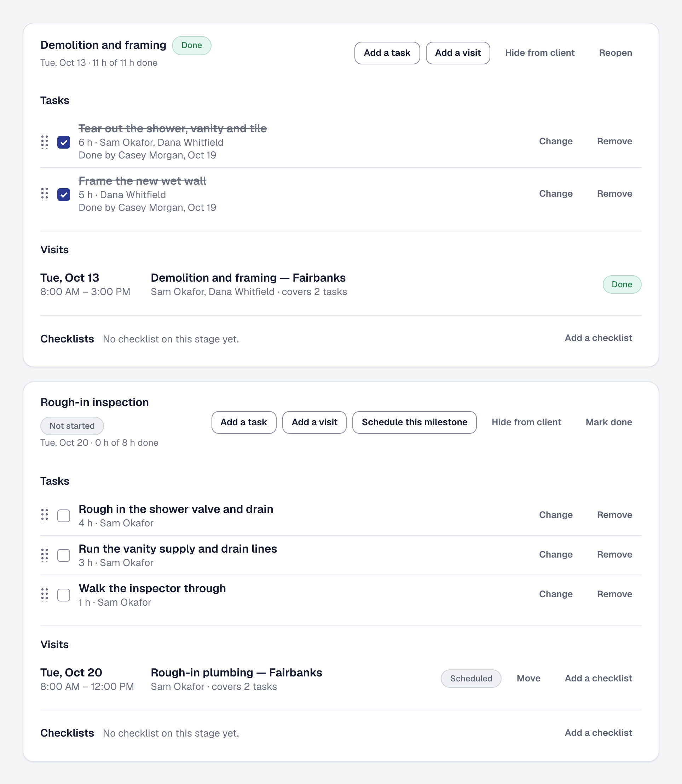
Task: Open the Rough-in plumbing — Fairbanks visit
Action: point(236,673)
